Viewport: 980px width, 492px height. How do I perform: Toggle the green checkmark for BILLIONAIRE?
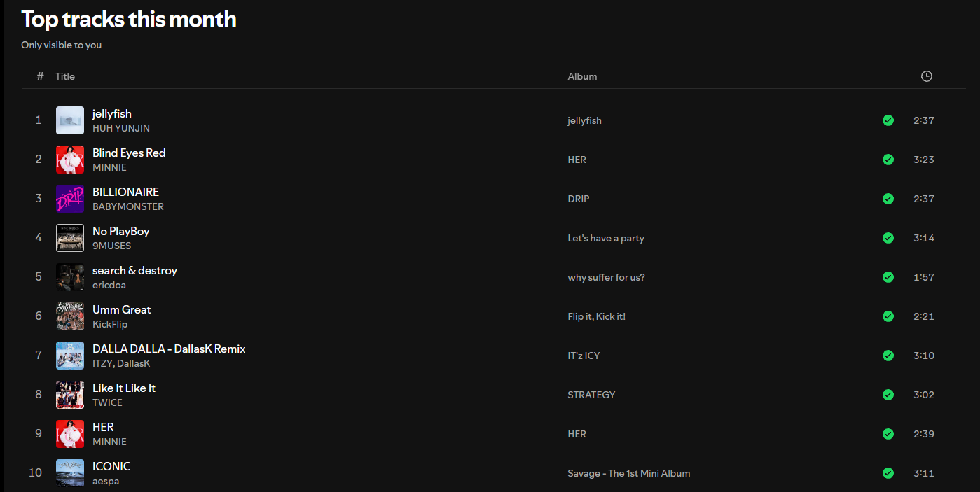pyautogui.click(x=888, y=199)
